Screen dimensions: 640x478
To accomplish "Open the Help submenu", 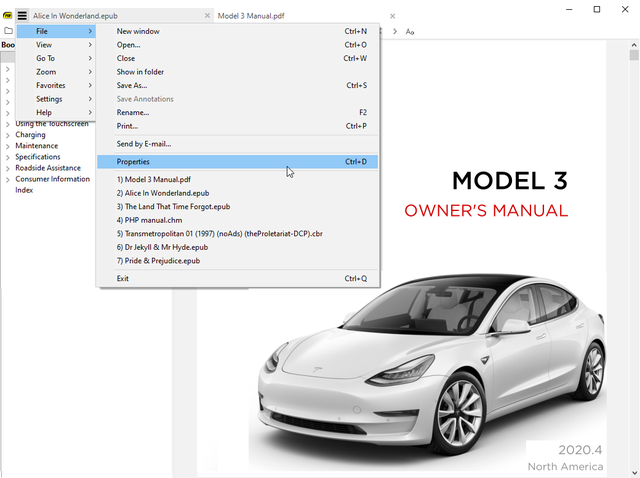I will pyautogui.click(x=56, y=112).
